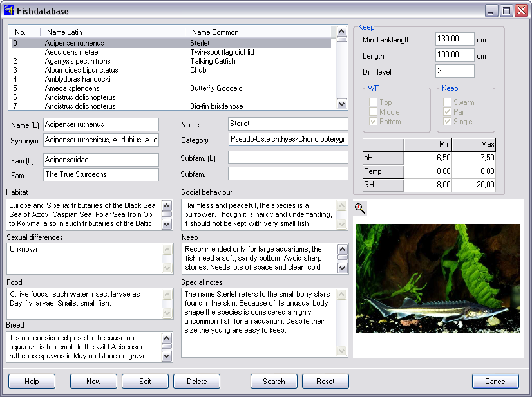
Task: Delete the Sterlet record
Action: [x=196, y=381]
